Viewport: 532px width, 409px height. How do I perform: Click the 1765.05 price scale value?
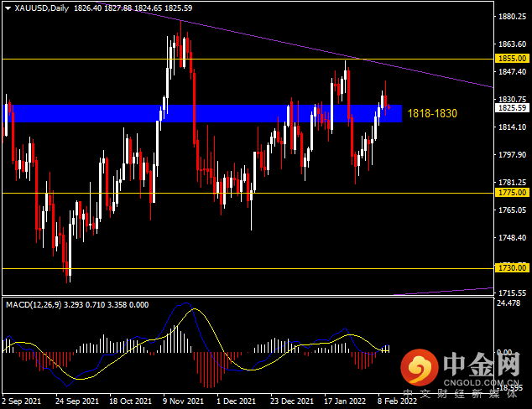click(513, 210)
